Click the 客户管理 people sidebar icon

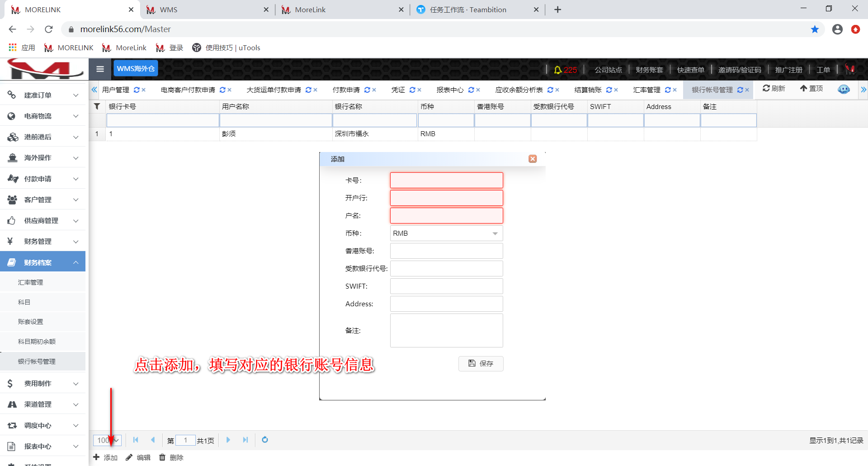(12, 200)
